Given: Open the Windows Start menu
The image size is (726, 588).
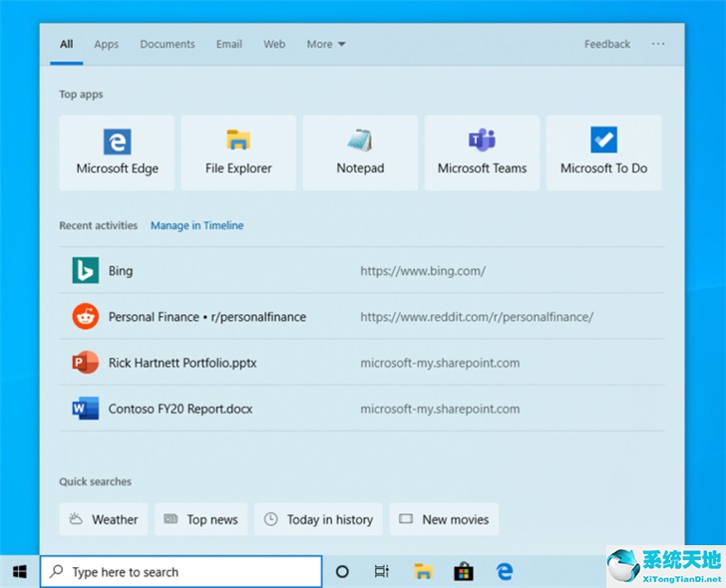Looking at the screenshot, I should coord(20,572).
